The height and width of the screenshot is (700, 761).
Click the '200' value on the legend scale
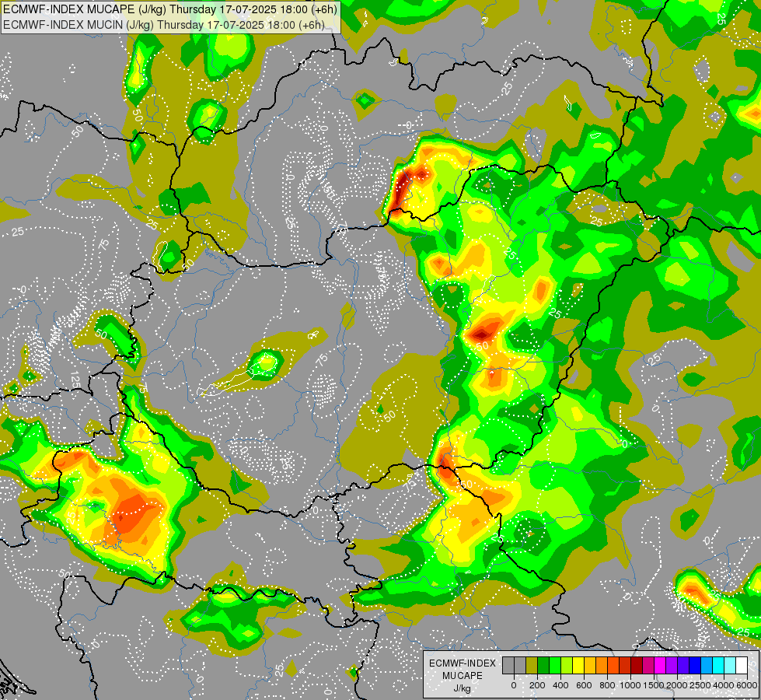pos(537,685)
